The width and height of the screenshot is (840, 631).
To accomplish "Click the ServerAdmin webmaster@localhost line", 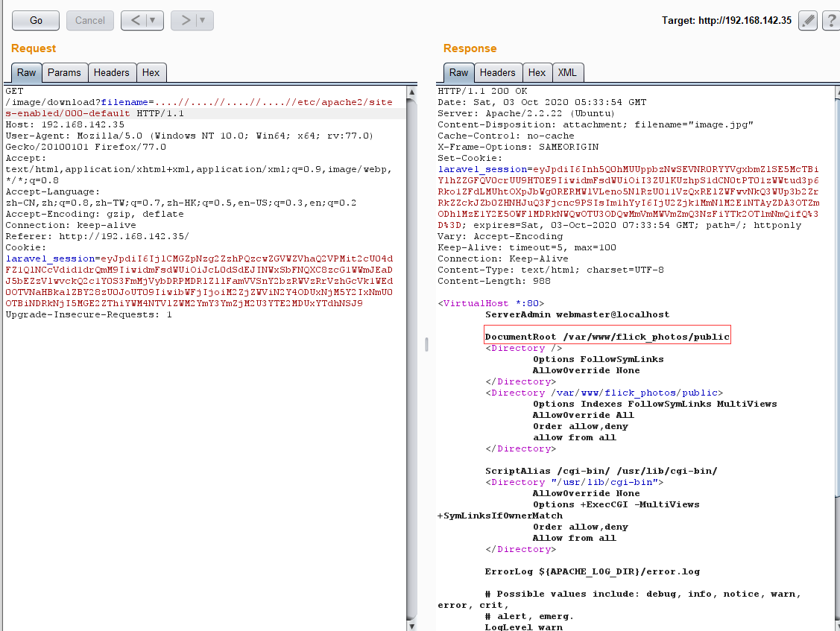I will [x=578, y=314].
